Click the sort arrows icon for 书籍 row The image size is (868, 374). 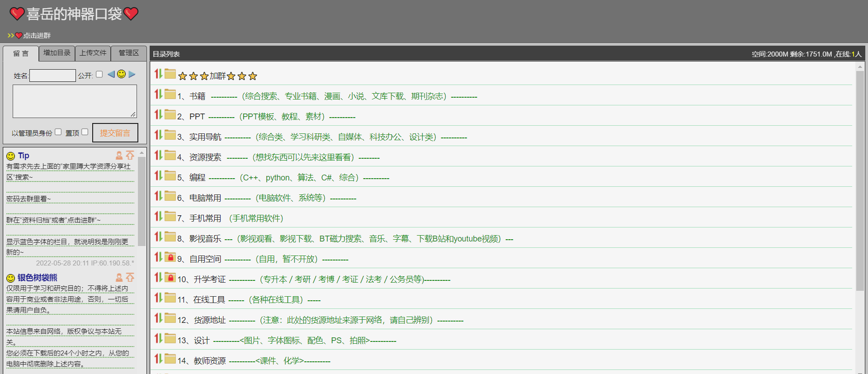click(x=158, y=94)
